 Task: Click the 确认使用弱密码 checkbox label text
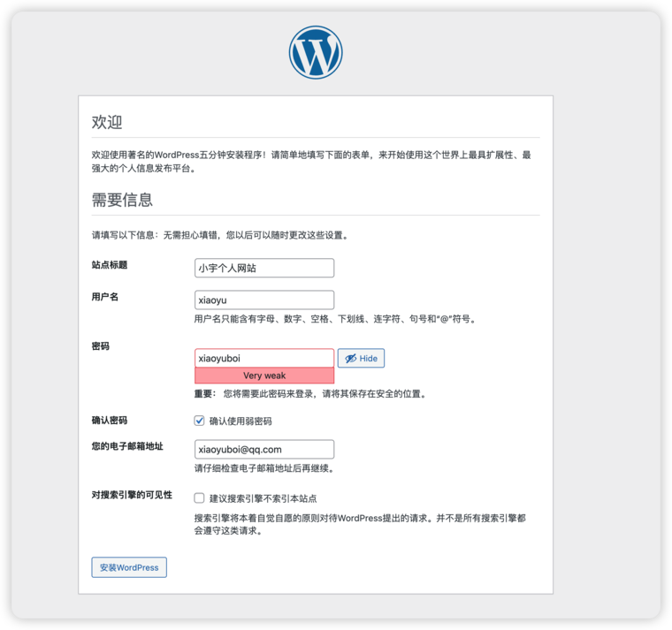point(241,421)
